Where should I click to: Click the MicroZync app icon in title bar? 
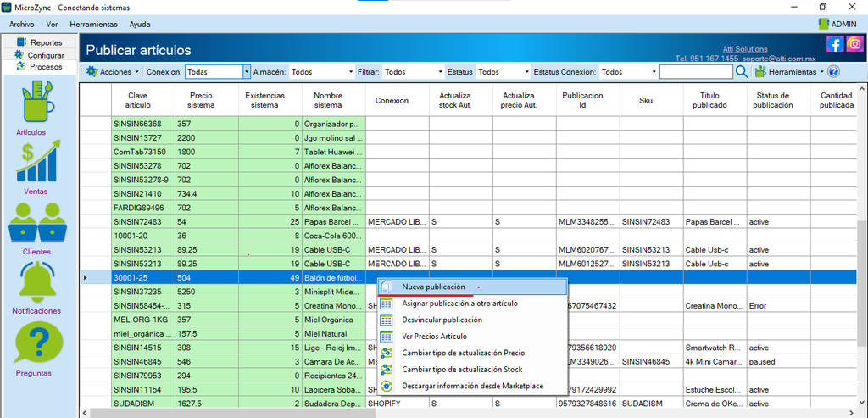tap(7, 7)
